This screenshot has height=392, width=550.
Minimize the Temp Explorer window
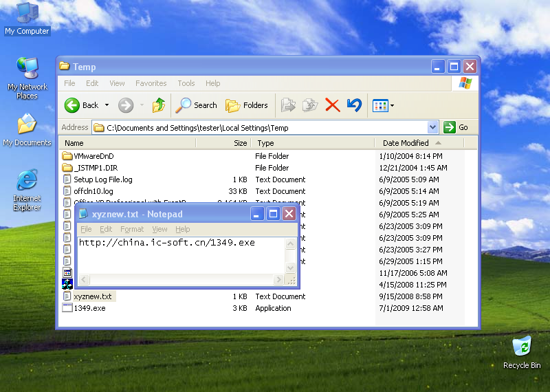(x=437, y=66)
